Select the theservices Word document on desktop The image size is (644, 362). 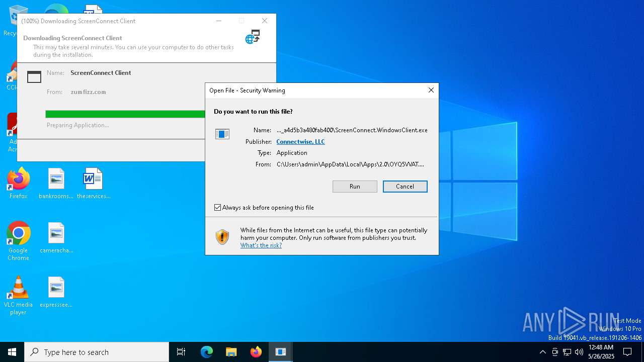point(94,184)
